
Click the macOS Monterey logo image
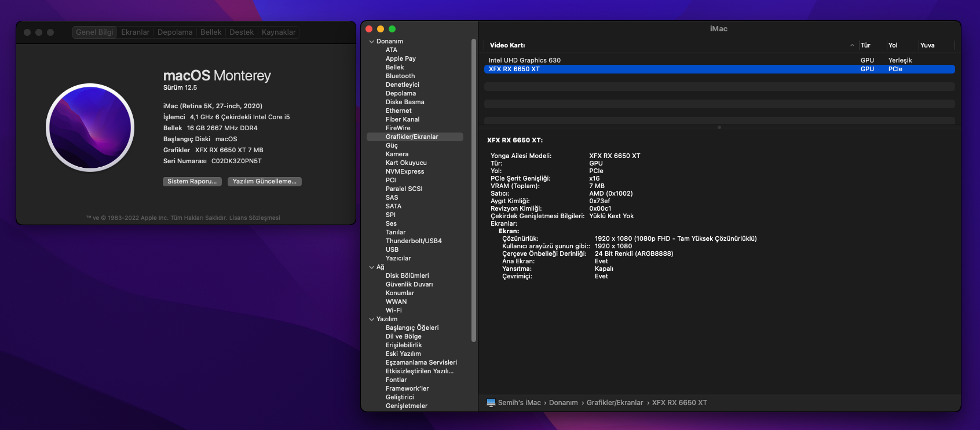pos(90,127)
